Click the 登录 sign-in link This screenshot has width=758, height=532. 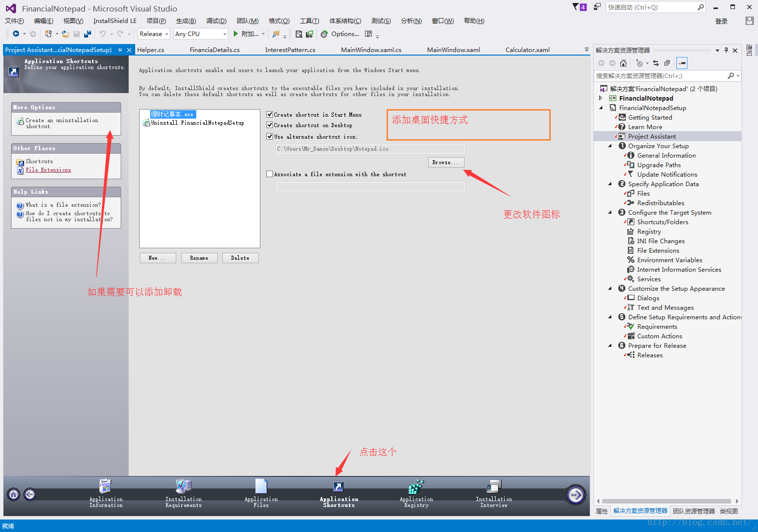pyautogui.click(x=721, y=21)
